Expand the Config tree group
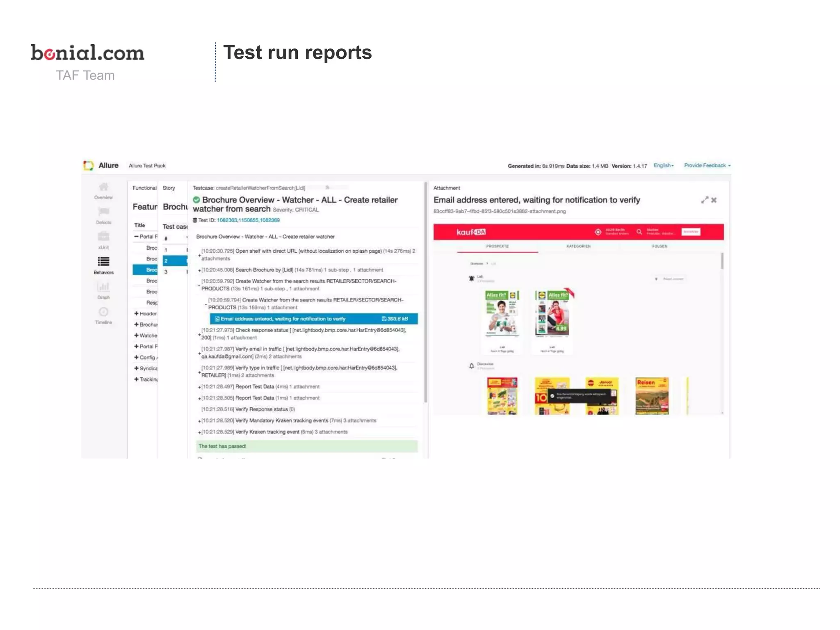The image size is (840, 630). pos(136,358)
